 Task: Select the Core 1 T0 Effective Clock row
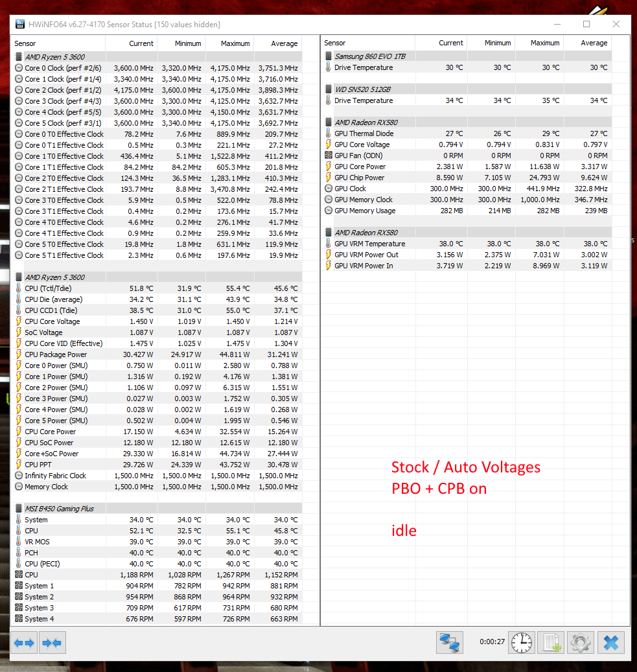tap(156, 156)
